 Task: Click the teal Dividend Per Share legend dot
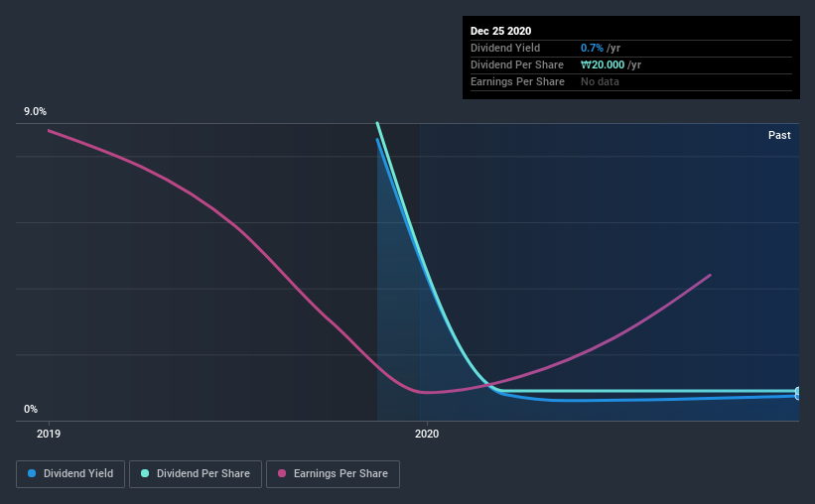pos(145,473)
